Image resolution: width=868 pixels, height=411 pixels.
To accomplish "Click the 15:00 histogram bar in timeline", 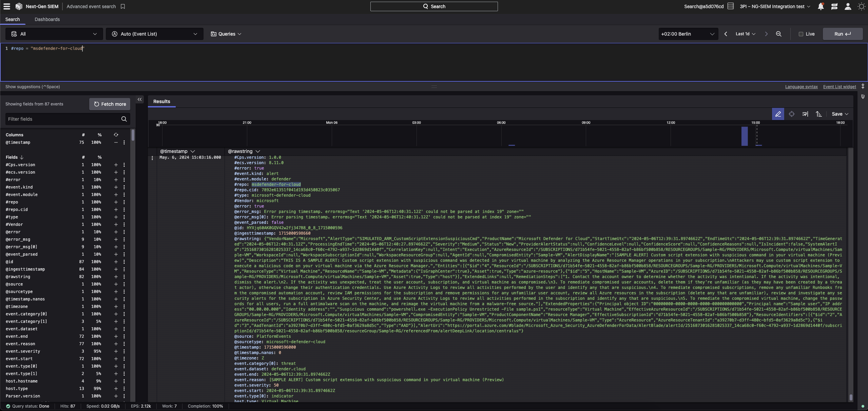I will [x=745, y=136].
